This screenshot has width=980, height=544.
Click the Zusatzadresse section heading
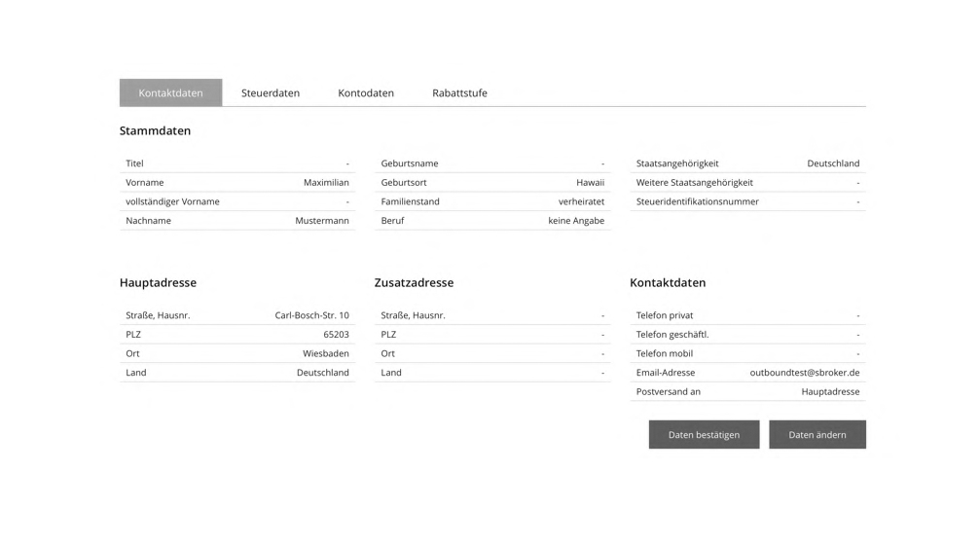[x=414, y=282]
